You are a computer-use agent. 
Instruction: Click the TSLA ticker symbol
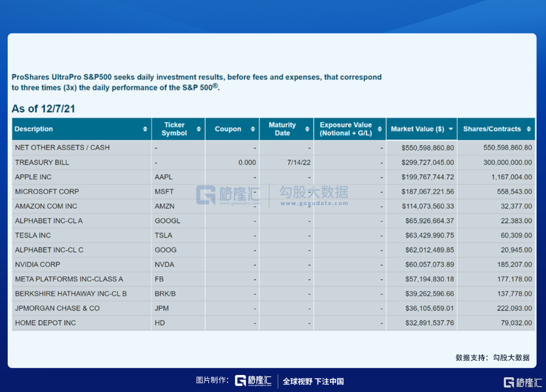pyautogui.click(x=163, y=235)
